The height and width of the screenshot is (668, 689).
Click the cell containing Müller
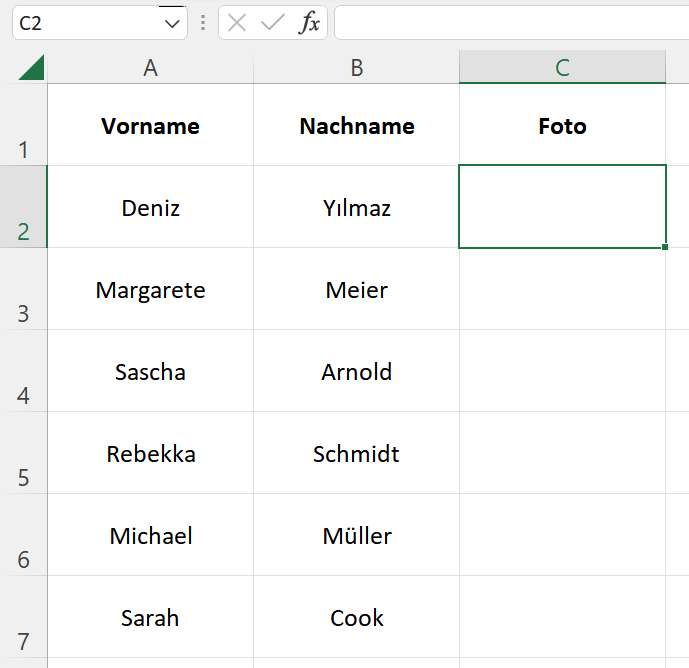click(x=356, y=535)
